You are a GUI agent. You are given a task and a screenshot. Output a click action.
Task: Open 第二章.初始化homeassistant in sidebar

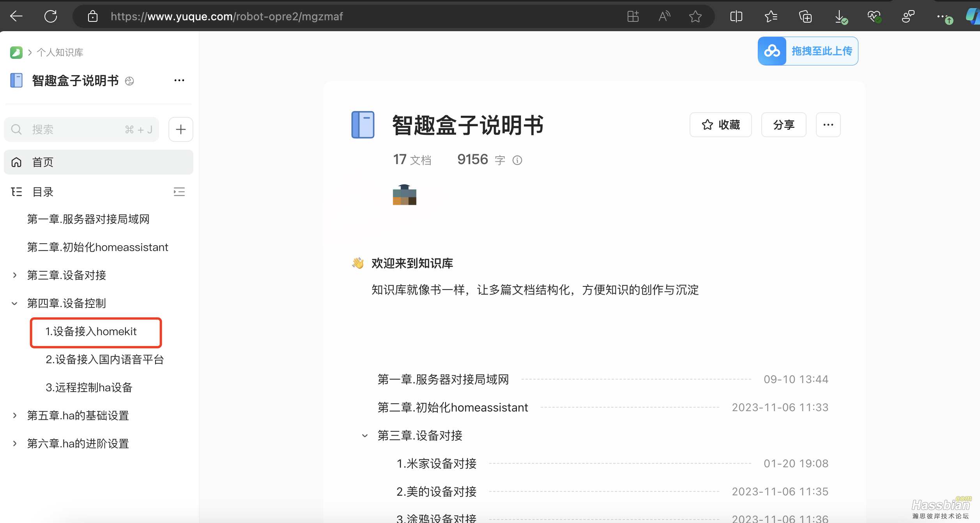97,247
